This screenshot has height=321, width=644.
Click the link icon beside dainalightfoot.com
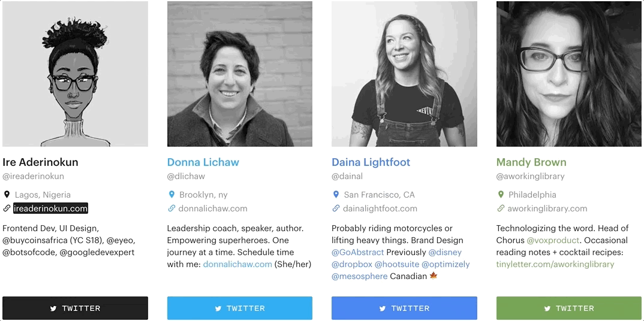pyautogui.click(x=336, y=208)
